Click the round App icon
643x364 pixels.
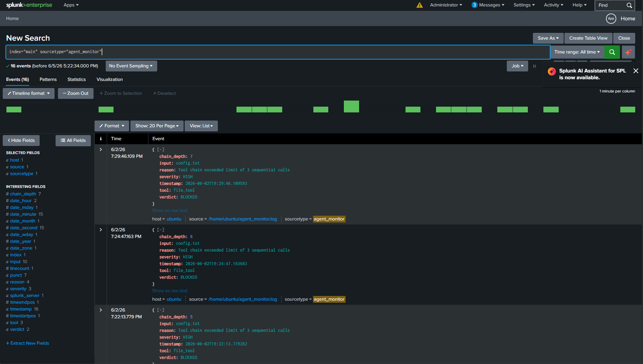click(x=611, y=19)
